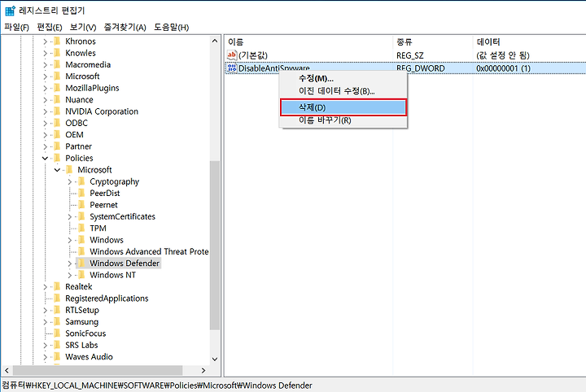Screen dimensions: 586x392
Task: Open the 도움말(H) menu
Action: [172, 28]
